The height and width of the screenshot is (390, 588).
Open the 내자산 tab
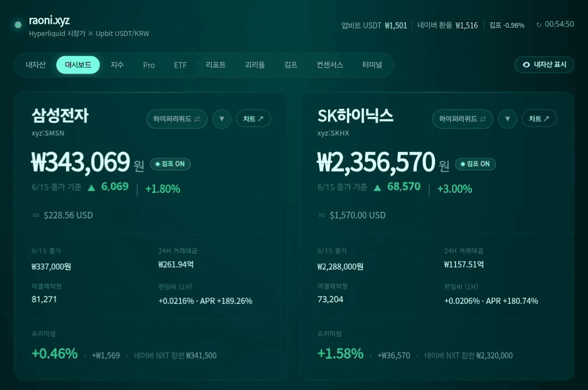pyautogui.click(x=35, y=65)
